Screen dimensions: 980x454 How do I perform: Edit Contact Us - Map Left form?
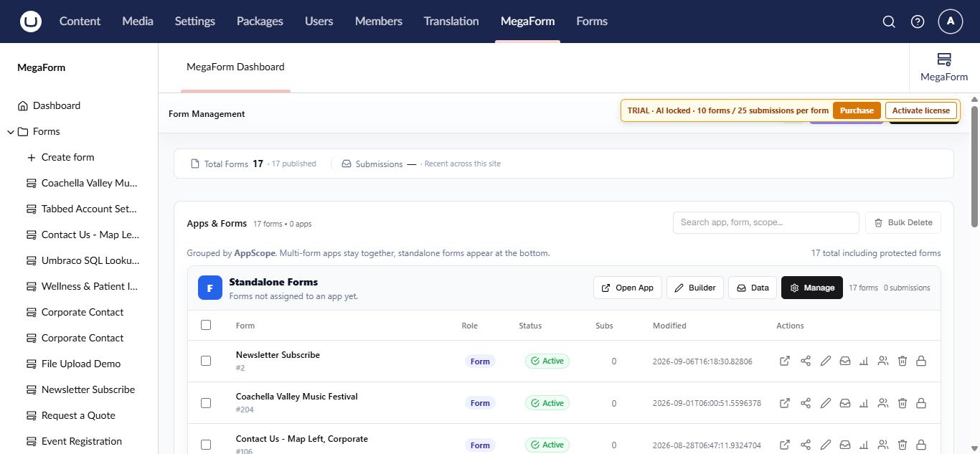click(826, 445)
